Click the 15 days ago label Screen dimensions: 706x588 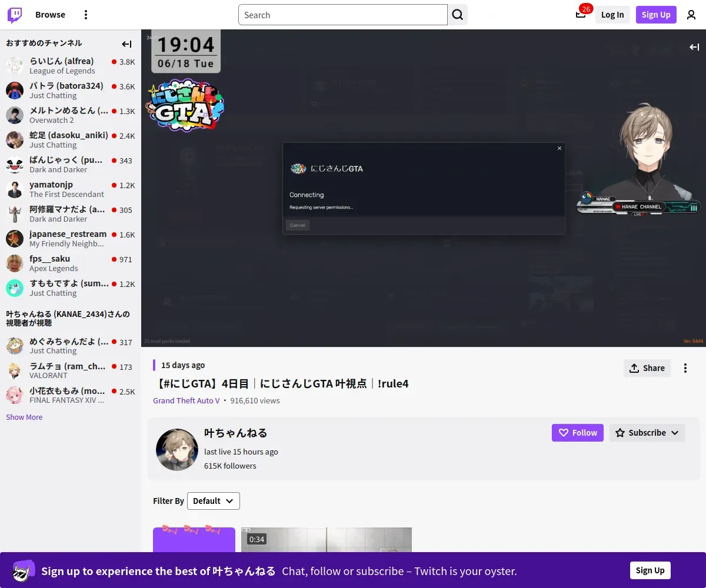183,365
